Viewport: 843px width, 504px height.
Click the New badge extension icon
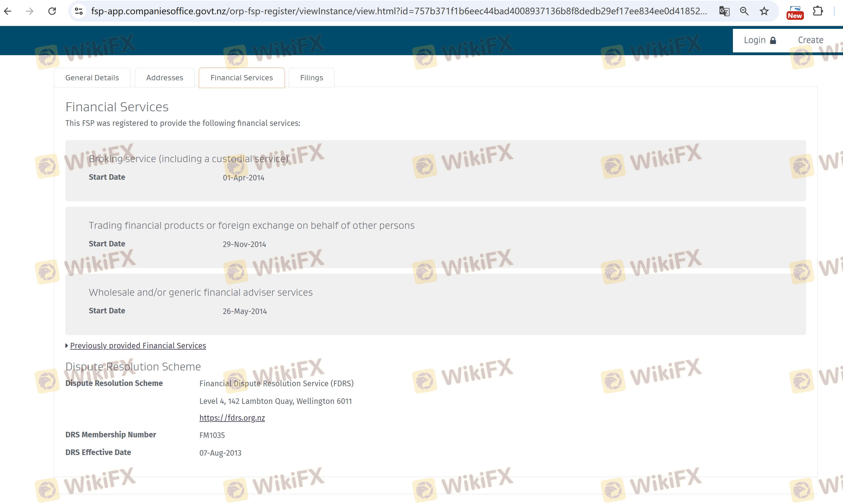coord(795,12)
